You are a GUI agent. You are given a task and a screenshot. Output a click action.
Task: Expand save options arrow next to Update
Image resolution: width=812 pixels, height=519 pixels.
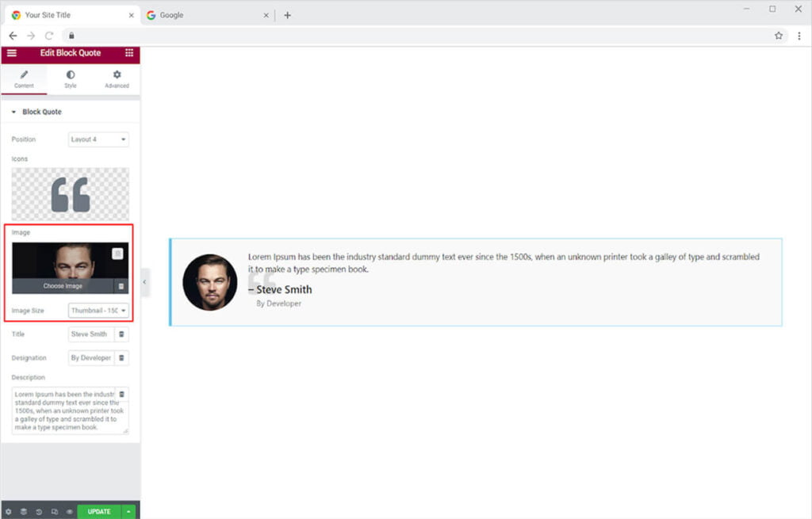coord(128,512)
